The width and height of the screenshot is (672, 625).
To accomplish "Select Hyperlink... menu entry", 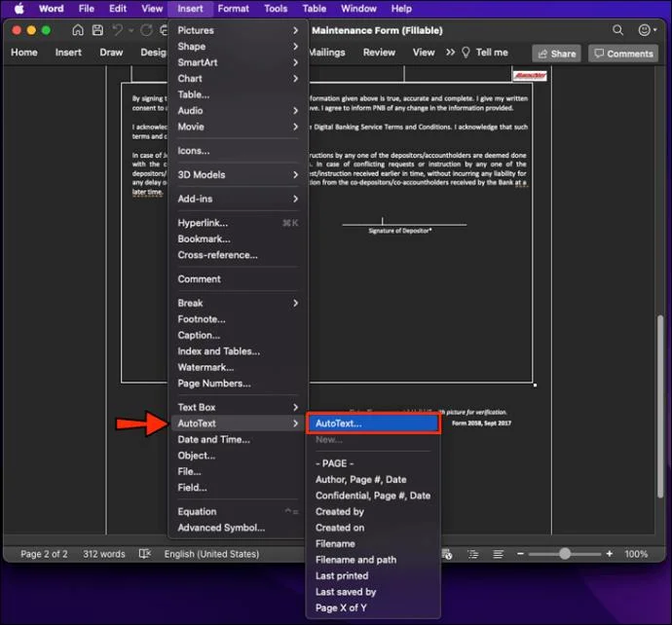I will pyautogui.click(x=238, y=223).
